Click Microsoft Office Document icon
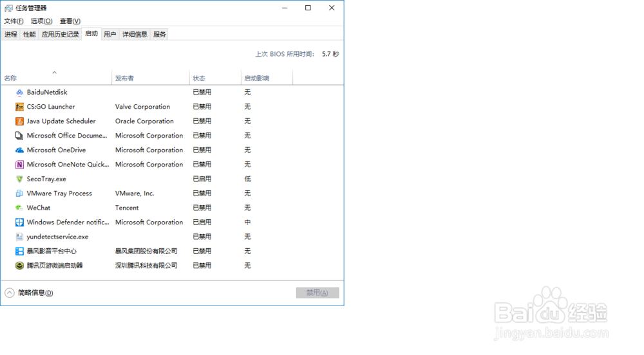The image size is (644, 355). (x=19, y=136)
